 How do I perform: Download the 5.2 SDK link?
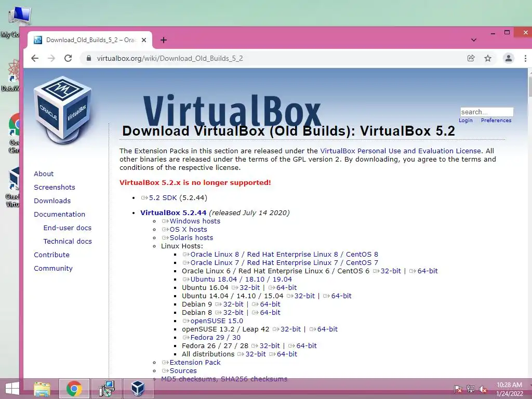(159, 198)
